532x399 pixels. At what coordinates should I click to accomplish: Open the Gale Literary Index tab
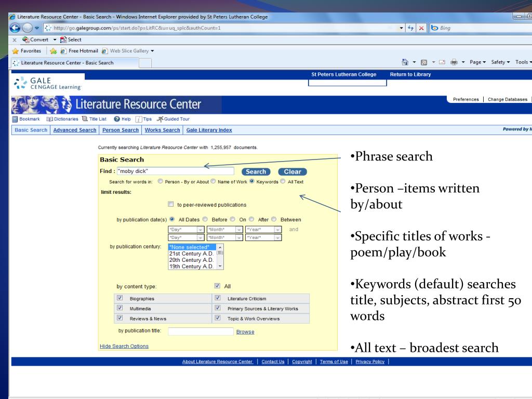(209, 130)
